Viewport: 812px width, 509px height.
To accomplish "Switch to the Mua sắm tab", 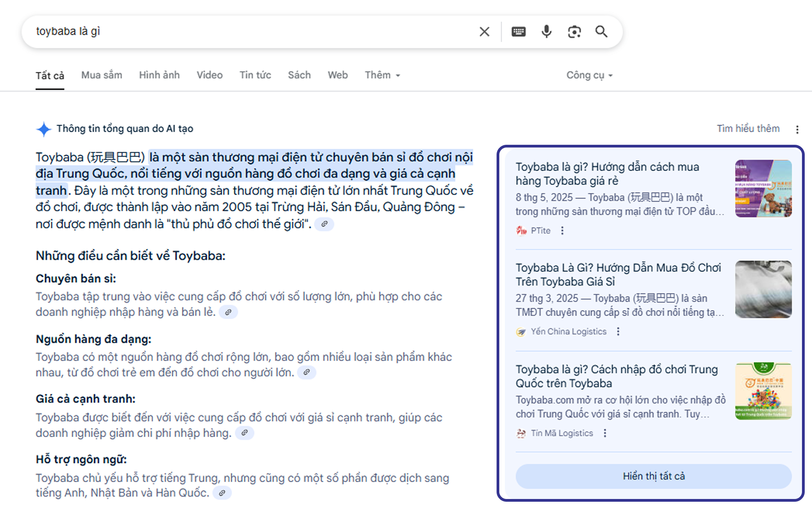I will (x=101, y=75).
